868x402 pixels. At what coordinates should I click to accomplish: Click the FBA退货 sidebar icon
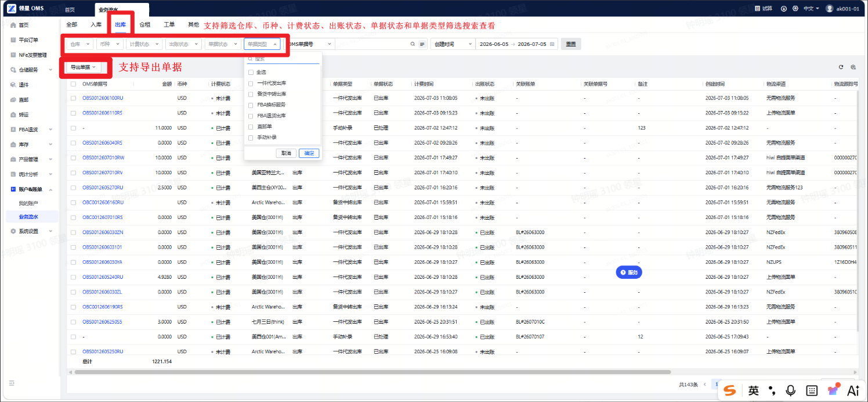(13, 130)
